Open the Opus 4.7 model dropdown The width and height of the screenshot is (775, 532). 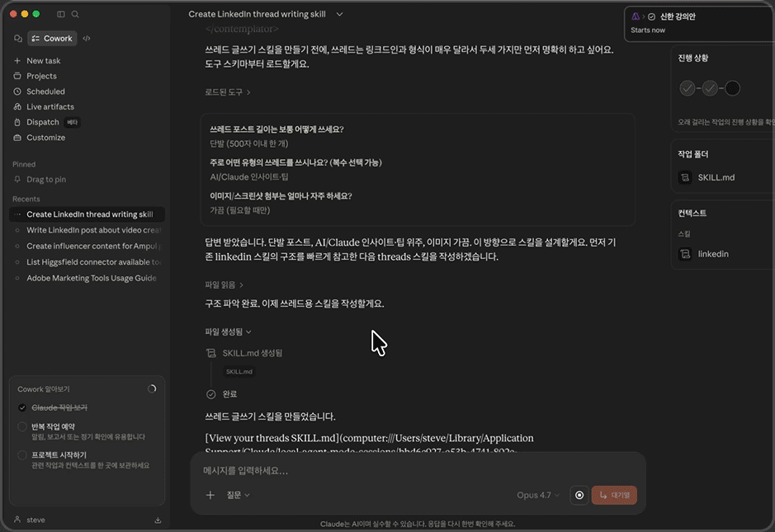(538, 495)
